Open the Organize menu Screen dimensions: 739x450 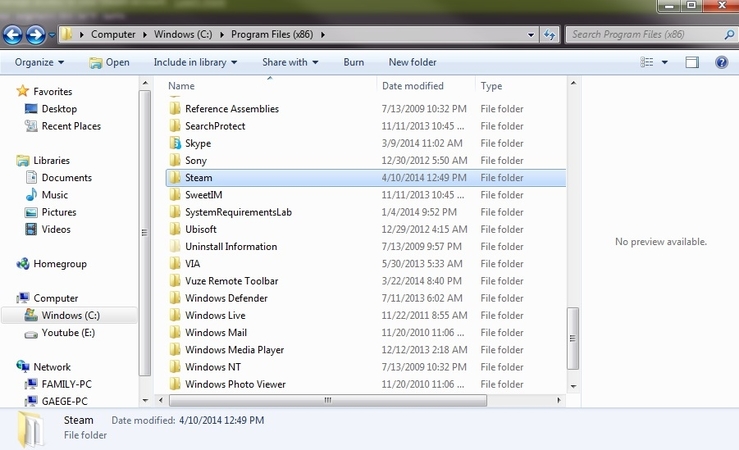[x=39, y=62]
